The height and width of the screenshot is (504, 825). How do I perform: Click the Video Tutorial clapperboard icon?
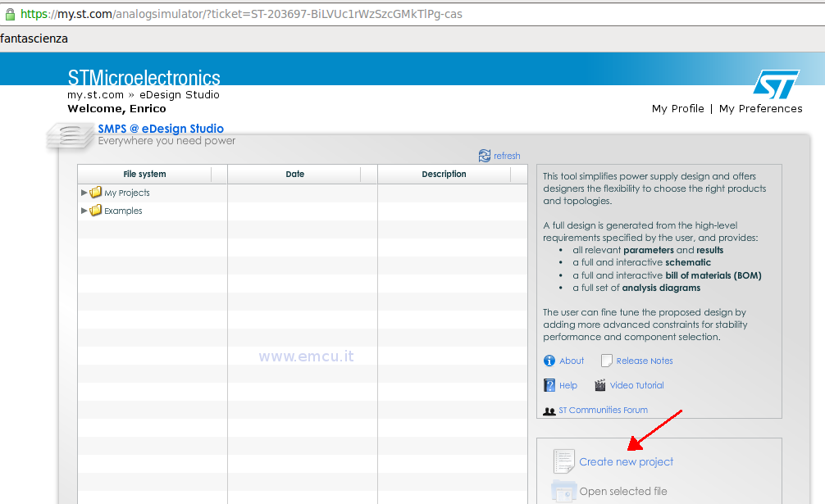[x=599, y=385]
